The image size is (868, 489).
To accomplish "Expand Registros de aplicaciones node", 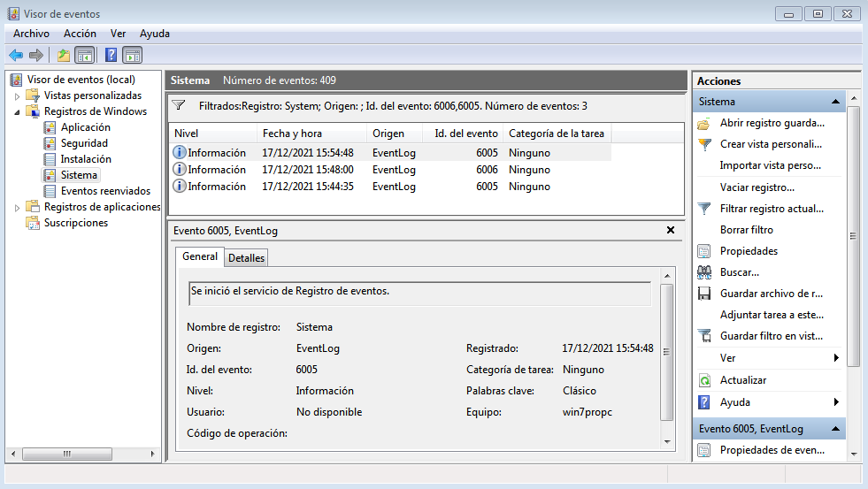I will click(x=18, y=207).
